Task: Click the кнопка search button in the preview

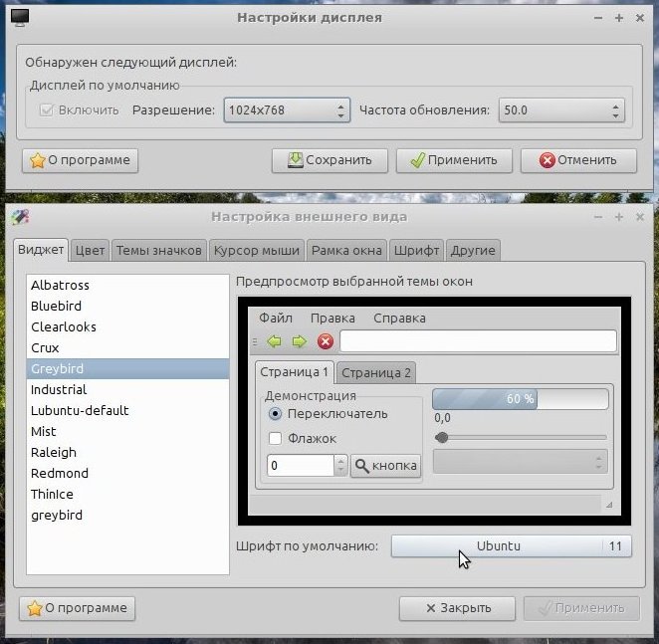Action: tap(385, 466)
